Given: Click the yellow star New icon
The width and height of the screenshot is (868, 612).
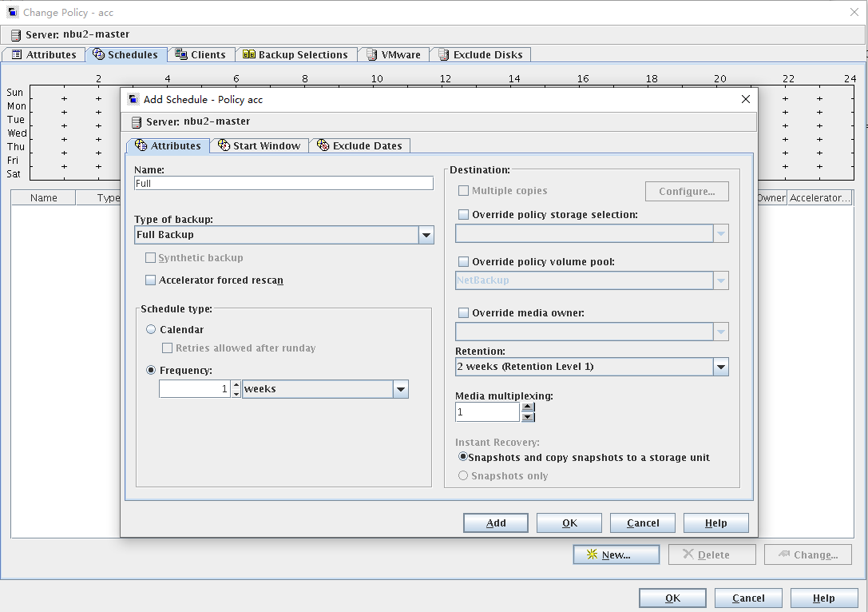Looking at the screenshot, I should click(592, 554).
